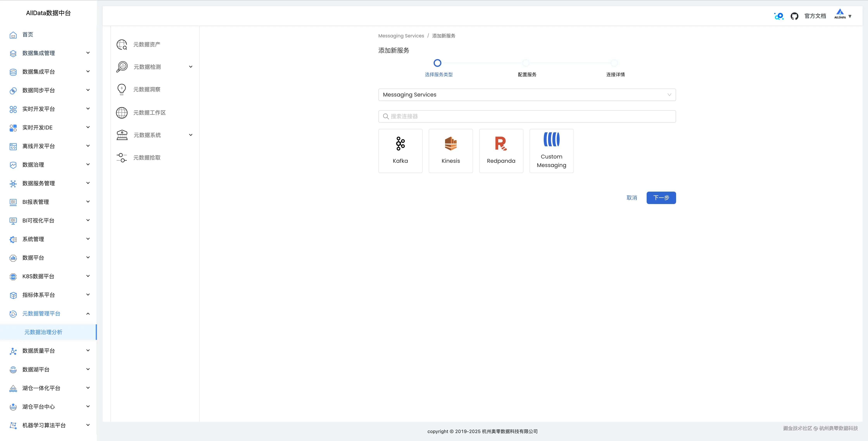Click the 连接详情 step indicator

pos(614,63)
